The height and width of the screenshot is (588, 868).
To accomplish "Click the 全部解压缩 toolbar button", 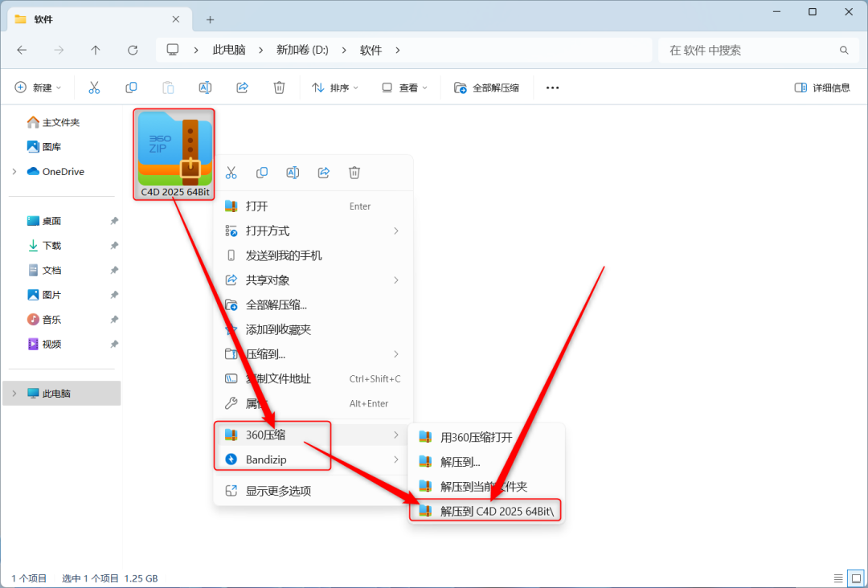I will (x=486, y=88).
